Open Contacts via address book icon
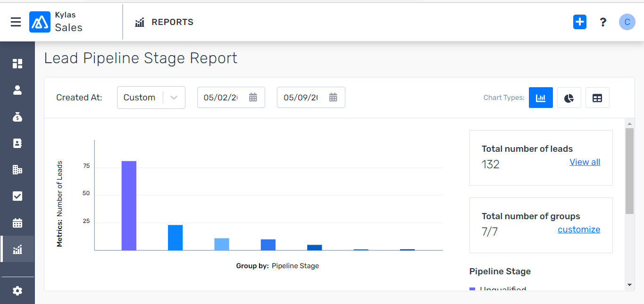The image size is (644, 304). pos(17,143)
